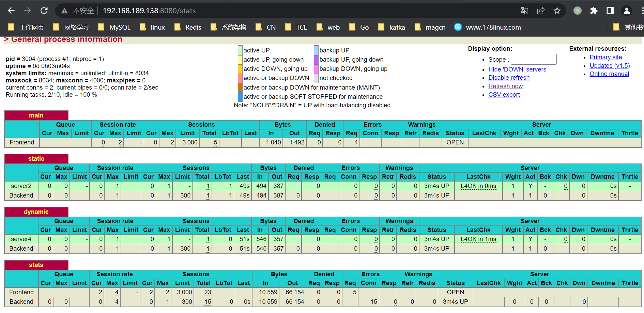This screenshot has height=313, width=644.
Task: Open the Extensions puzzle piece menu
Action: 594,11
